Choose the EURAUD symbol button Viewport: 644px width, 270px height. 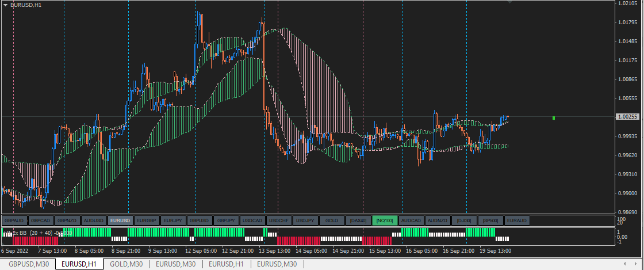517,220
